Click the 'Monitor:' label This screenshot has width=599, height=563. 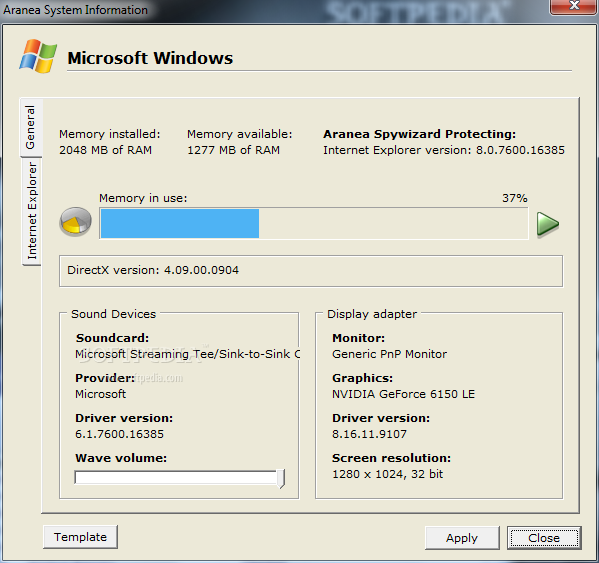(359, 338)
